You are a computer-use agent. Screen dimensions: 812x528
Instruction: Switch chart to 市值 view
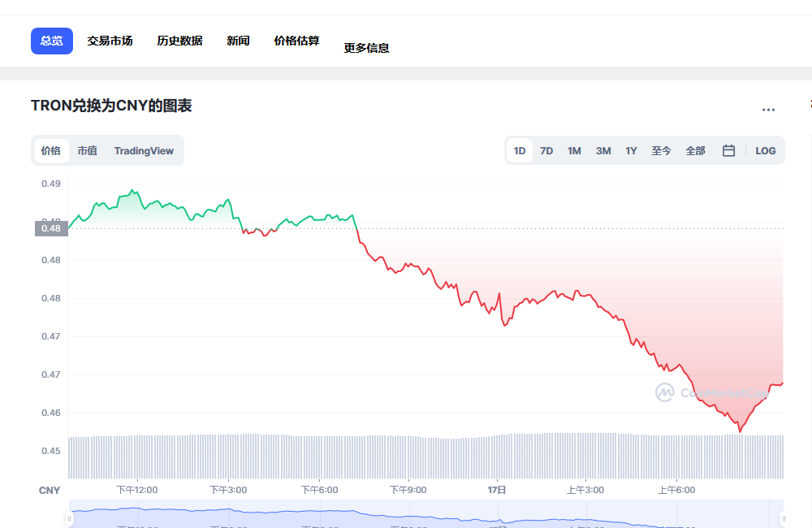coord(88,151)
